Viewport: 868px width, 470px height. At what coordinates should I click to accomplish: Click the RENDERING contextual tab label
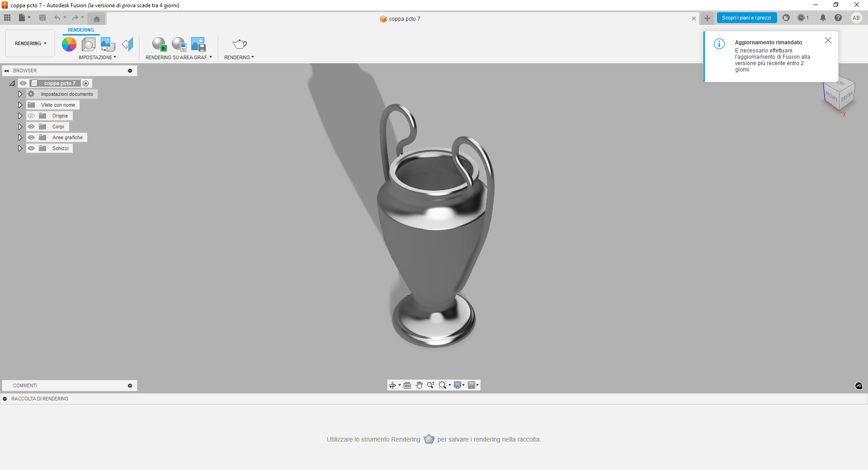click(x=81, y=30)
